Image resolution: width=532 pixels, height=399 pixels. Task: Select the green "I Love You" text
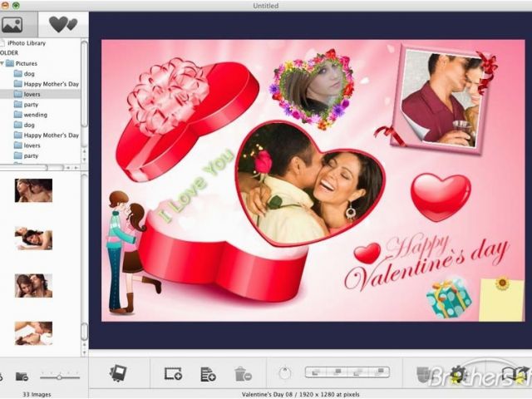tap(197, 188)
